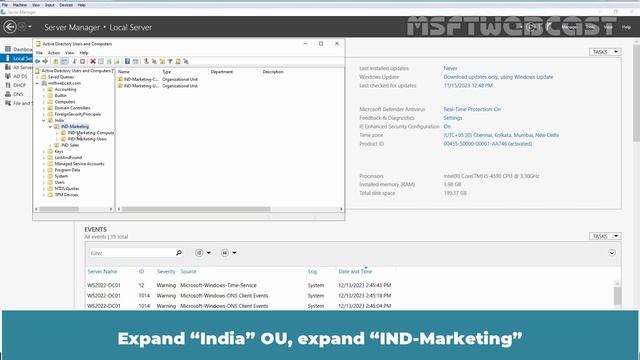
Task: Click the Export List toolbar icon
Action: point(117,61)
